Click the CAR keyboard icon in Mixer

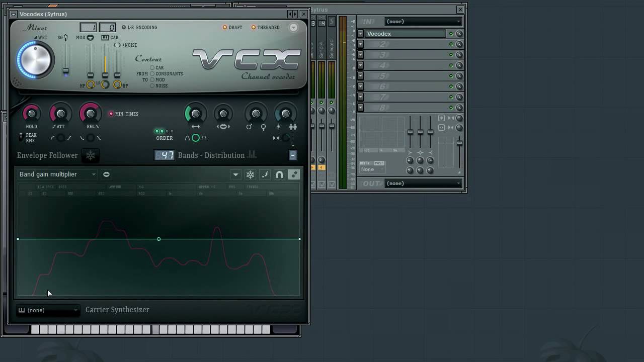(105, 38)
